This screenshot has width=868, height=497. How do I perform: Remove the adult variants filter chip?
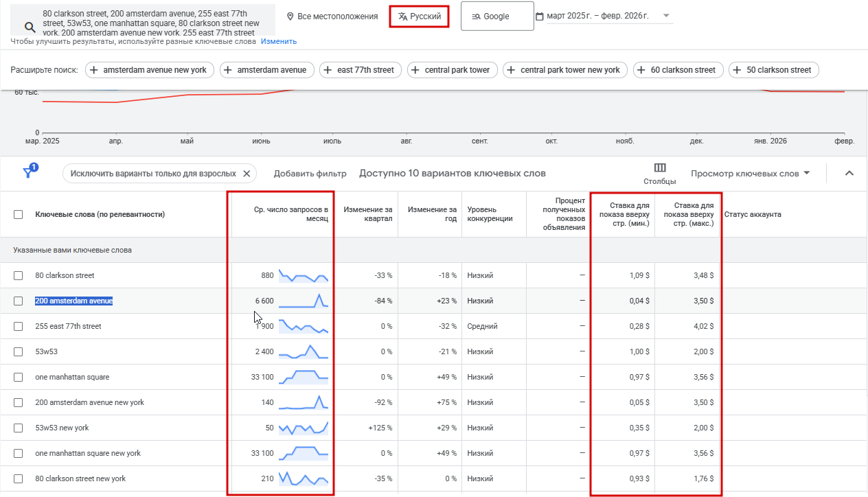pos(247,174)
